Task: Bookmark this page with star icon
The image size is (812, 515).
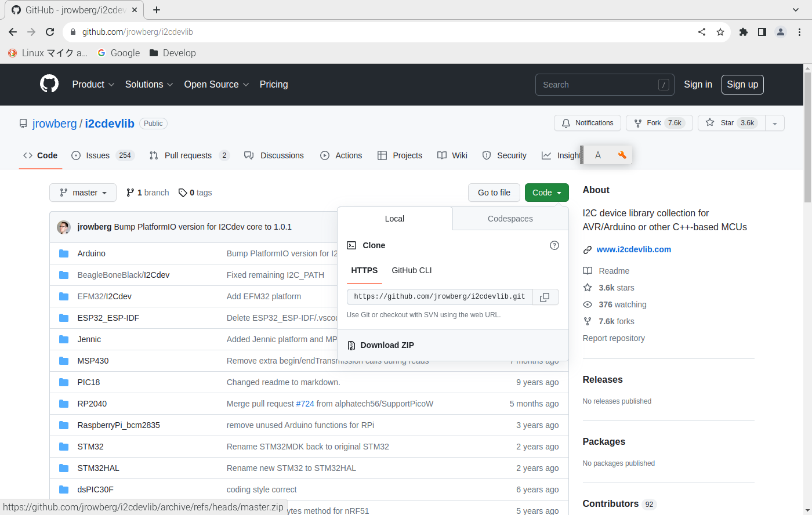Action: 720,32
